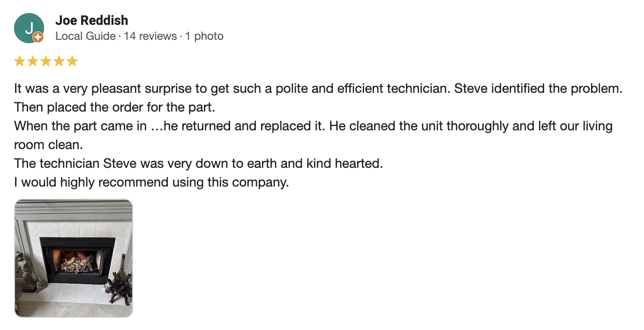Open the 1 photo link

pos(204,36)
